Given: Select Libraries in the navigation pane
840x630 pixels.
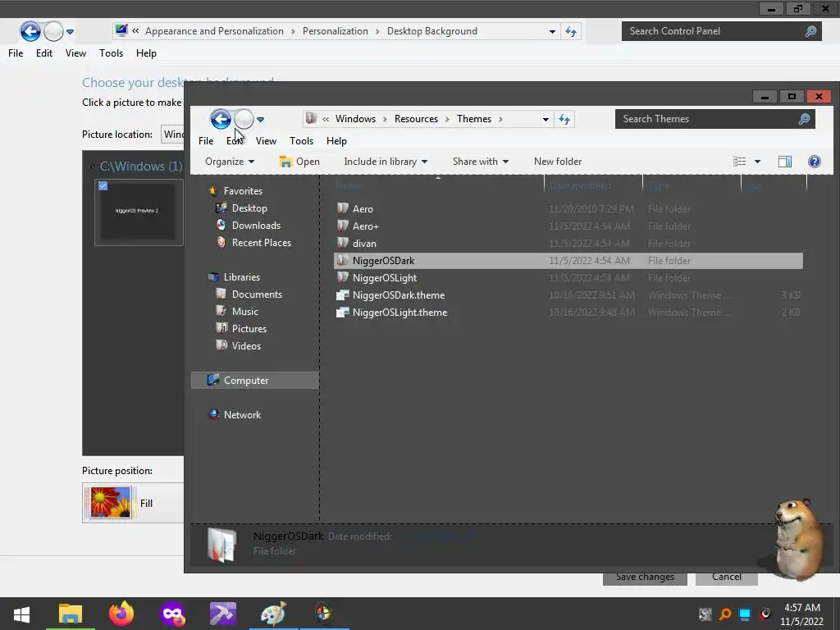Looking at the screenshot, I should tap(242, 277).
